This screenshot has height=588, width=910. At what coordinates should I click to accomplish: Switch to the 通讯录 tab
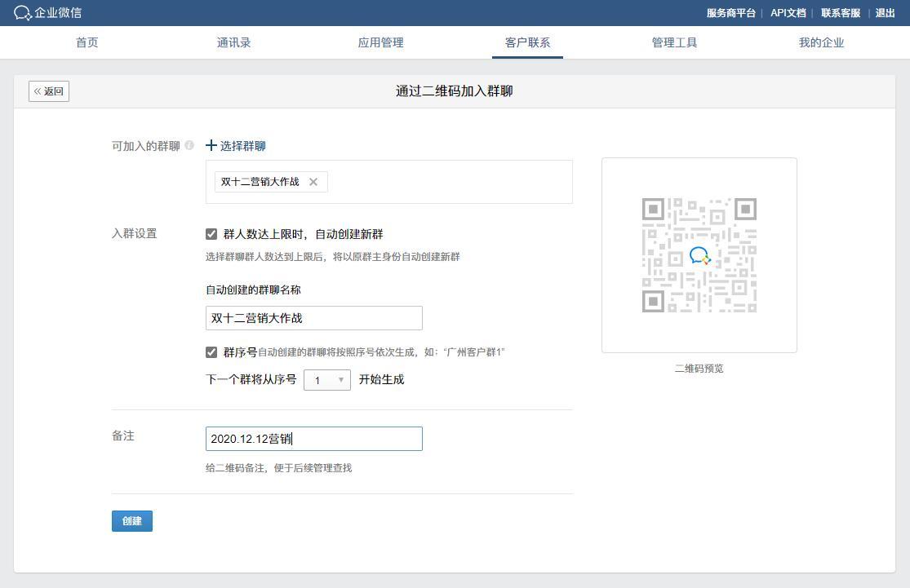(234, 42)
